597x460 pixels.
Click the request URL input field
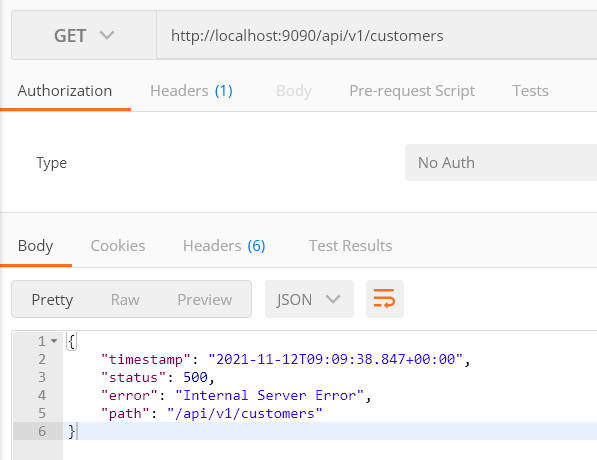click(x=377, y=35)
